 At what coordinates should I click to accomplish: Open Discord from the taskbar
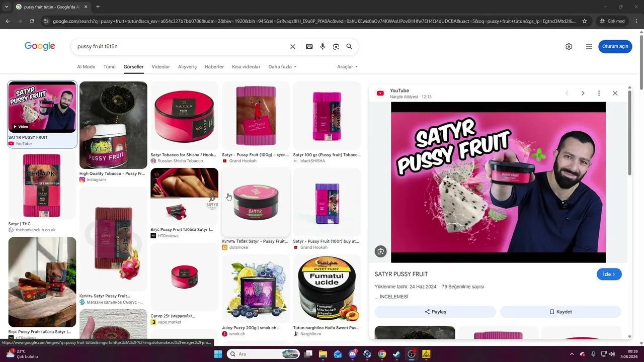click(x=353, y=354)
